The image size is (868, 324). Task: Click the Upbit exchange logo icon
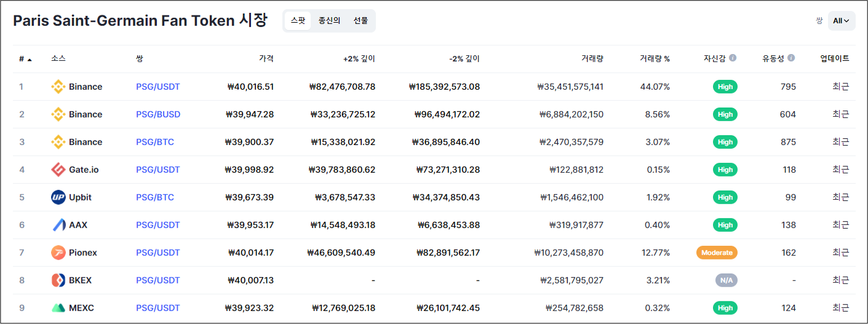(x=58, y=197)
